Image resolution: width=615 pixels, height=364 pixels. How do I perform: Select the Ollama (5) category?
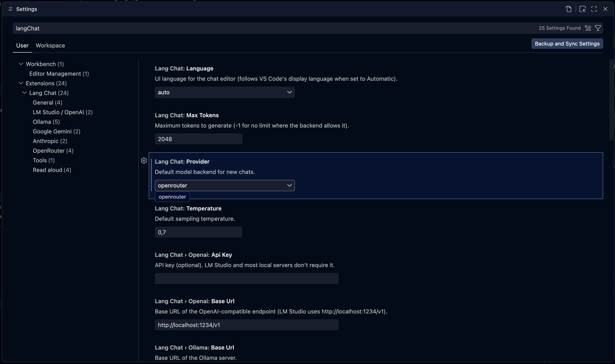(46, 122)
